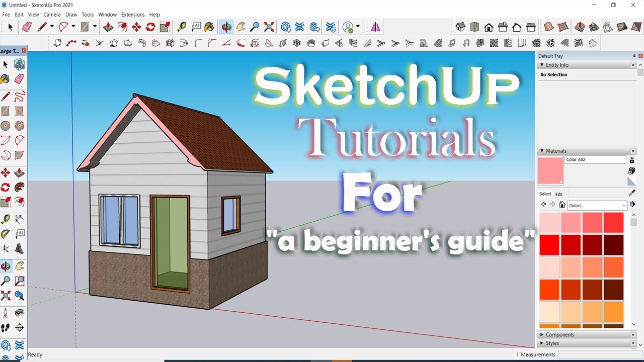The width and height of the screenshot is (644, 362).
Task: Open the user account sign-in dropdown
Action: [x=358, y=27]
